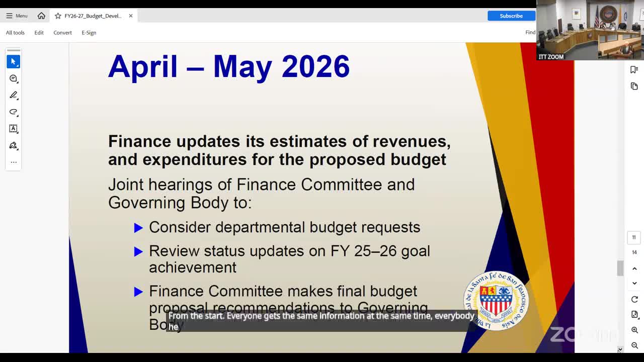Go to the Acrobat Home screen
This screenshot has height=362, width=644.
click(x=41, y=16)
